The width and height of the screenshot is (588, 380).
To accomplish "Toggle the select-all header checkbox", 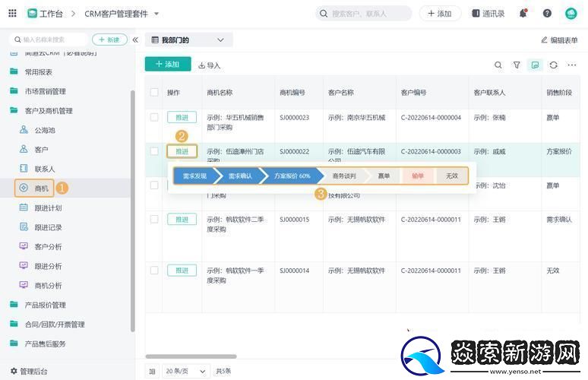I will 154,92.
